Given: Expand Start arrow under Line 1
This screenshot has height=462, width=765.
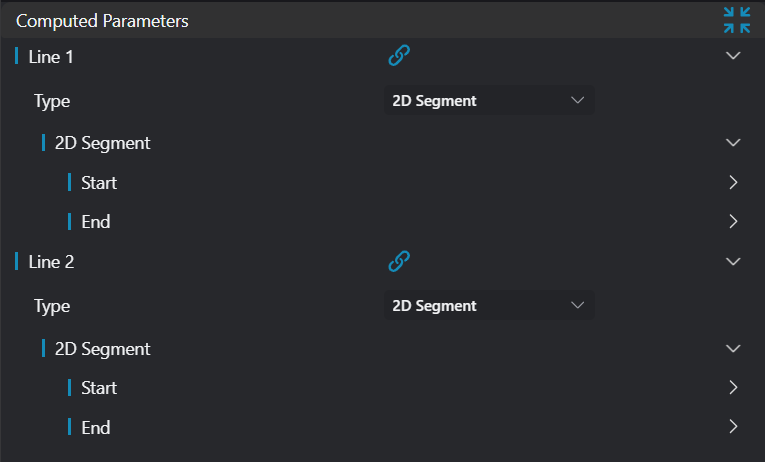Looking at the screenshot, I should tap(733, 183).
